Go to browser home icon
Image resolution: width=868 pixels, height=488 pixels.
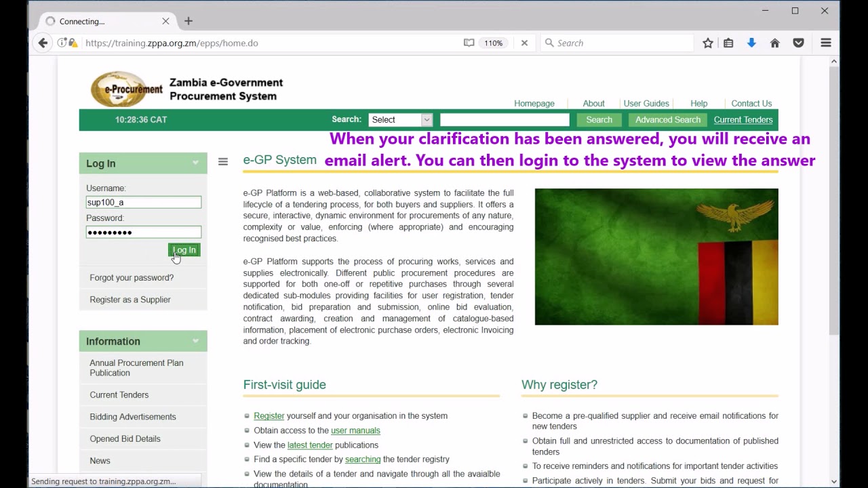click(774, 43)
